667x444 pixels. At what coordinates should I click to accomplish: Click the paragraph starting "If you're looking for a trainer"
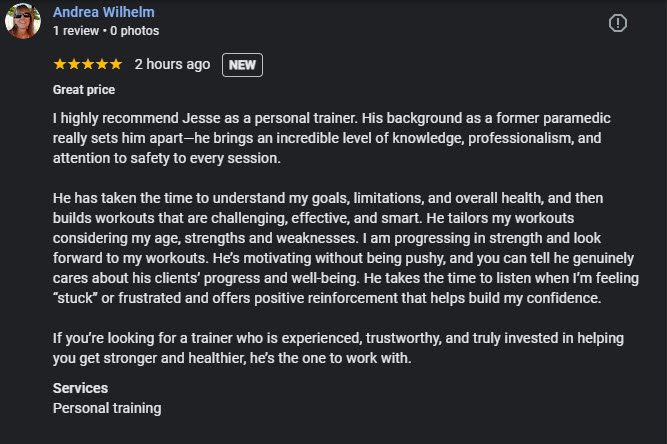click(330, 349)
